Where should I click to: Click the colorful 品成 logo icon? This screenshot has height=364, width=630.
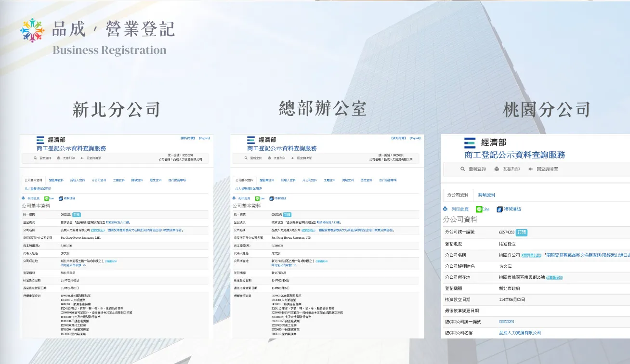pos(32,30)
